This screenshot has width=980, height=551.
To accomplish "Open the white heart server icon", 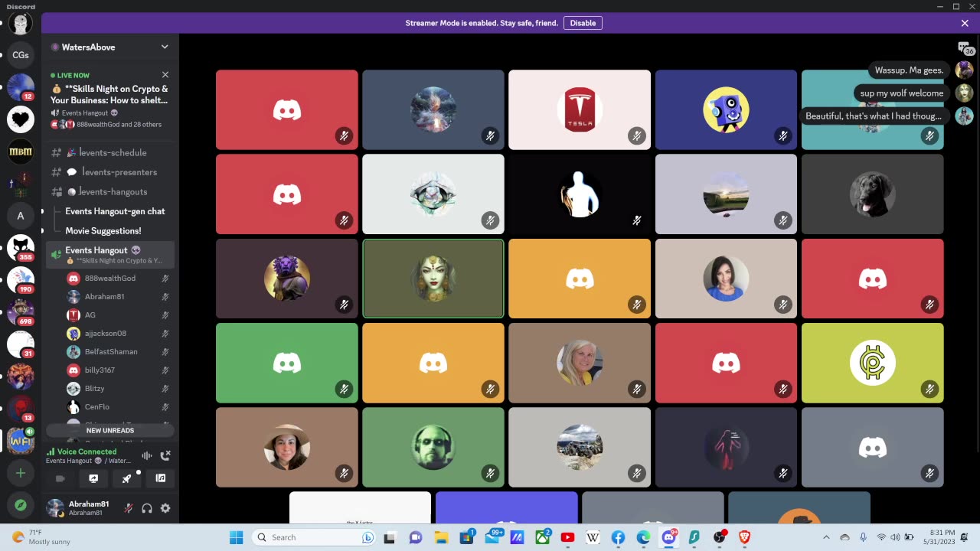I will point(21,119).
